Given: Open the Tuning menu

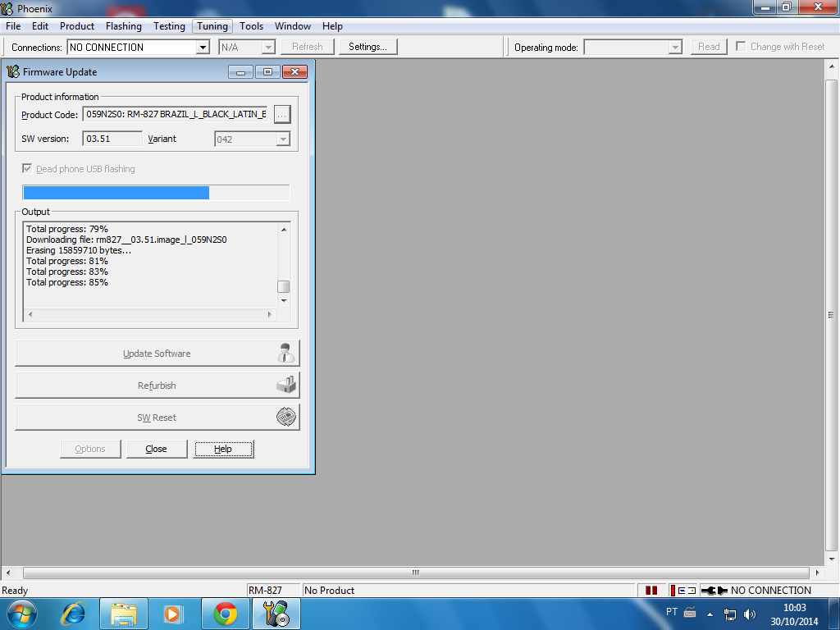Looking at the screenshot, I should coord(212,26).
